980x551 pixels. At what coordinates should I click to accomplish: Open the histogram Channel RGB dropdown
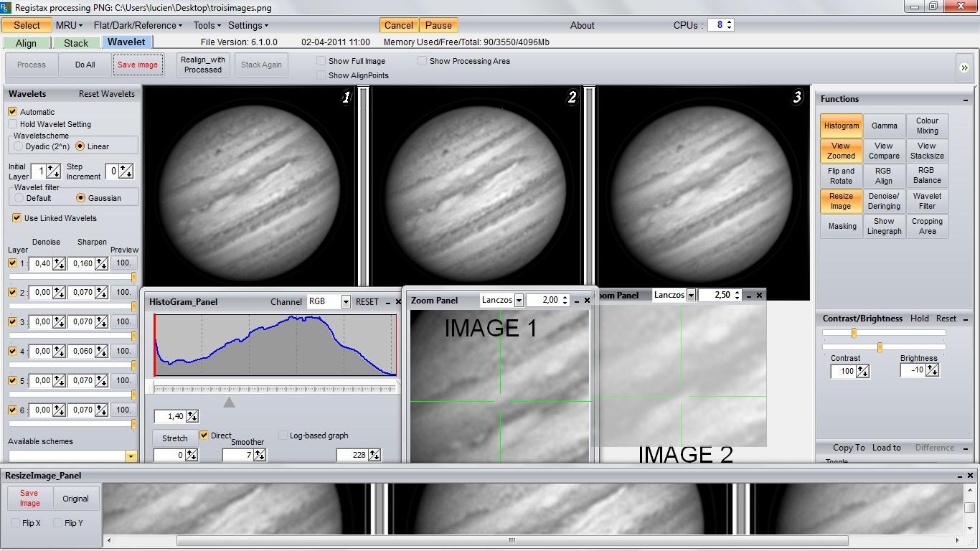[x=346, y=302]
